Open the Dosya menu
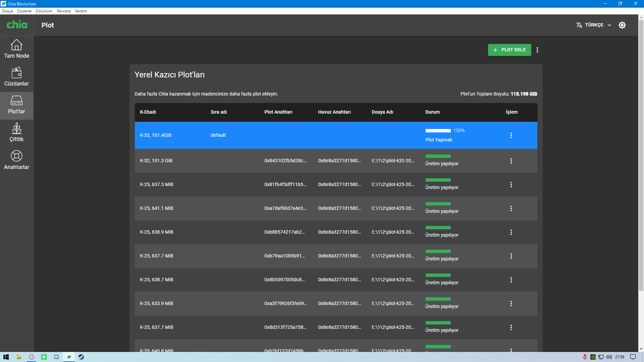The width and height of the screenshot is (644, 362). 7,11
